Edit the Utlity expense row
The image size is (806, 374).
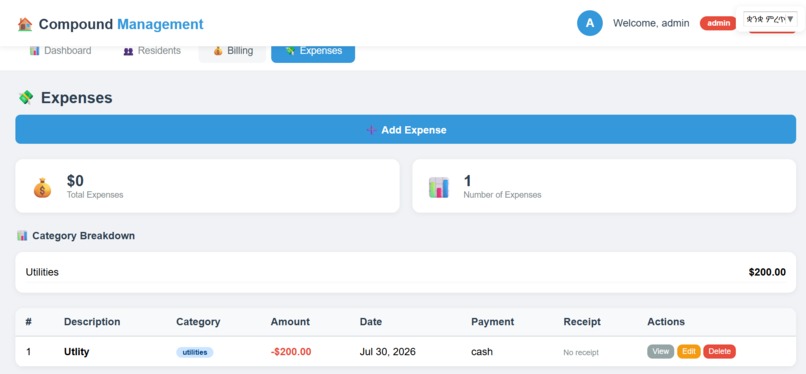click(x=689, y=351)
